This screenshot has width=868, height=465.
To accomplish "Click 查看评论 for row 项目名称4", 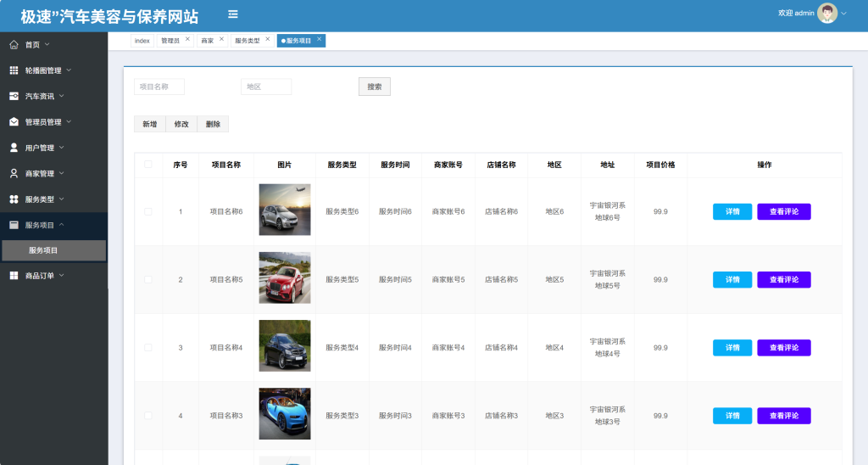I will (784, 348).
